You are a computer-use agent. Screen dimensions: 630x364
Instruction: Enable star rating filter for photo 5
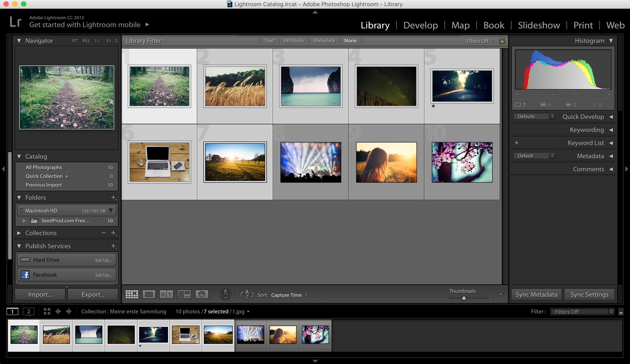[433, 106]
